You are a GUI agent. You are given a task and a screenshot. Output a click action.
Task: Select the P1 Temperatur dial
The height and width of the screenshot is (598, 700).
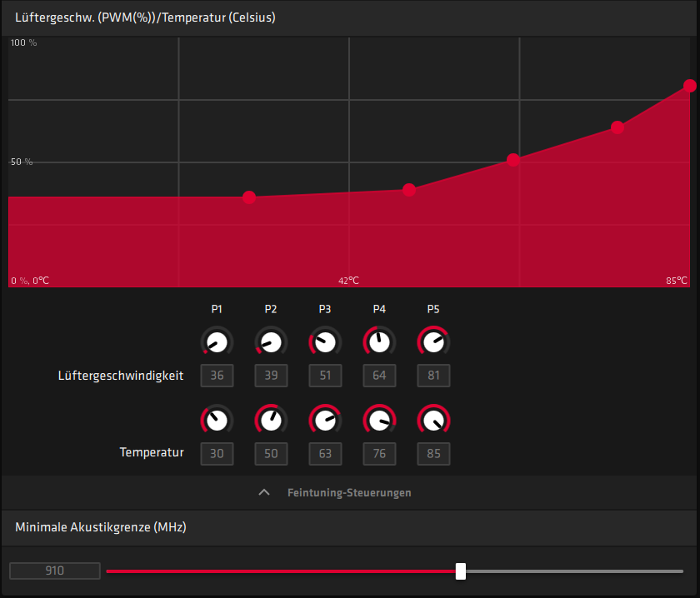pos(217,419)
